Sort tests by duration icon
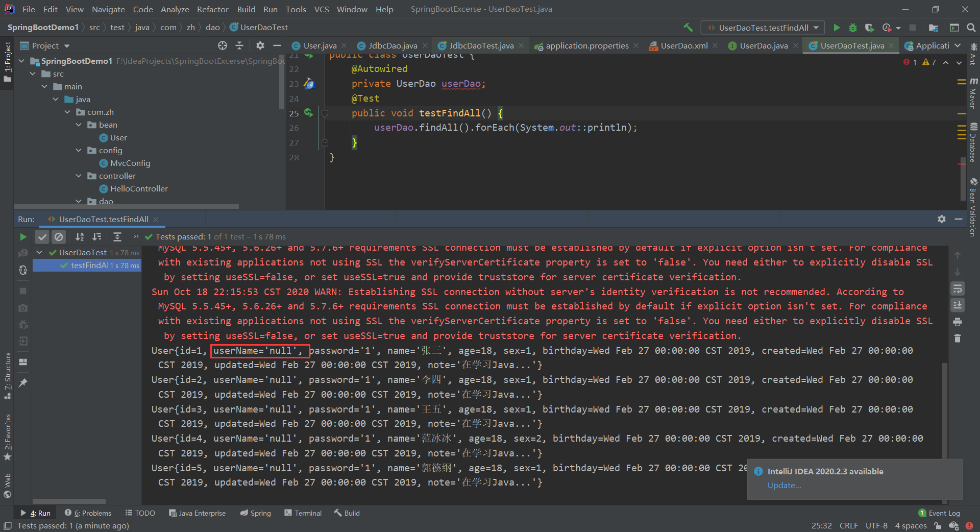980x532 pixels. click(97, 237)
